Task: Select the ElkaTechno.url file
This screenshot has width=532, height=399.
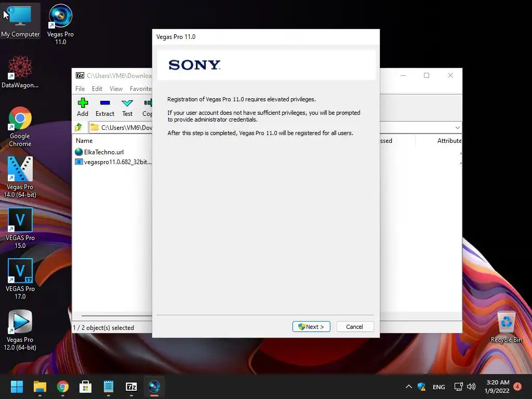Action: [99, 152]
